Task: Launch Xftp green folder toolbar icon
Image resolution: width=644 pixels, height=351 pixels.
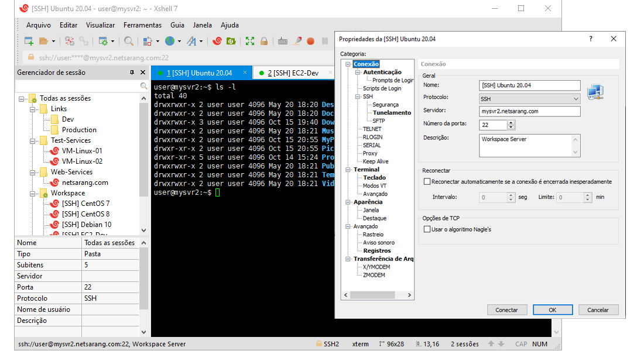Action: coord(231,41)
